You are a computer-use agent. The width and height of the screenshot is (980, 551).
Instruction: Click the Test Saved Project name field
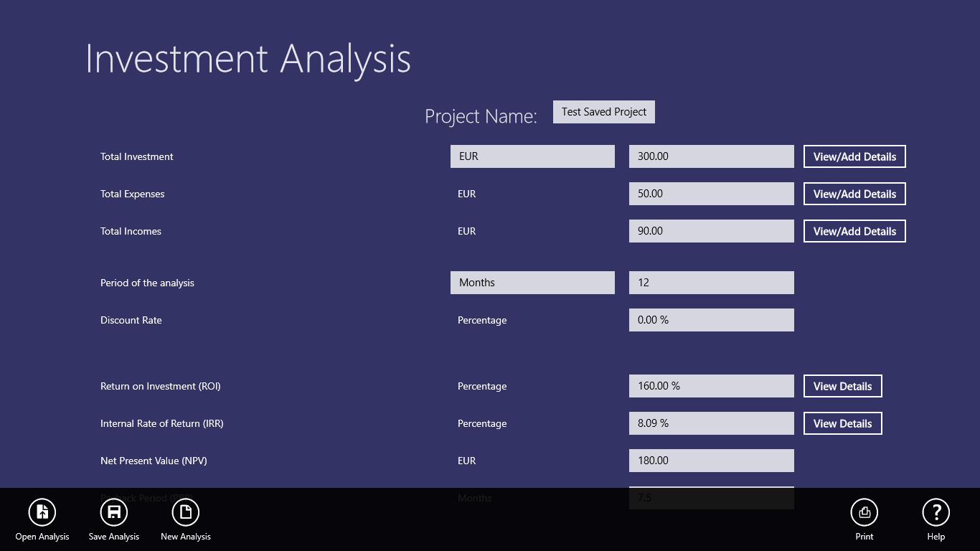point(604,112)
